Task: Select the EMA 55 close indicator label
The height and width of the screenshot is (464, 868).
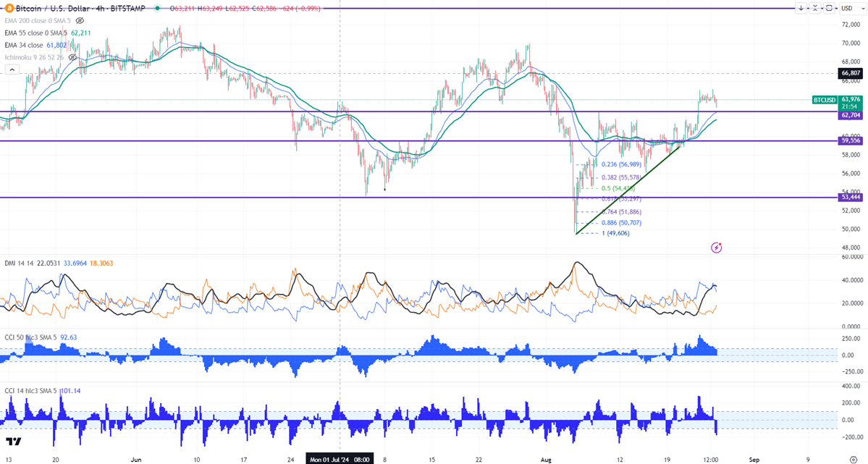Action: pos(36,33)
